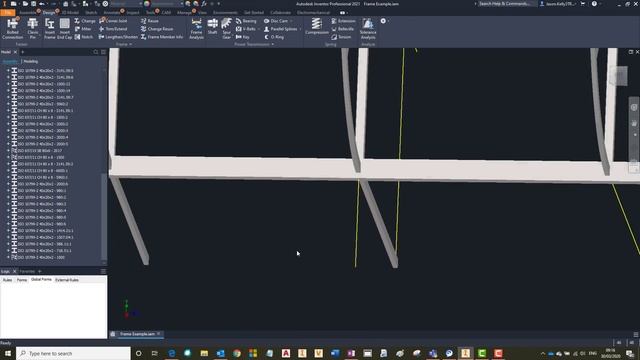Image resolution: width=640 pixels, height=360 pixels.
Task: Open the 3D Model ribbon tab
Action: [x=70, y=13]
